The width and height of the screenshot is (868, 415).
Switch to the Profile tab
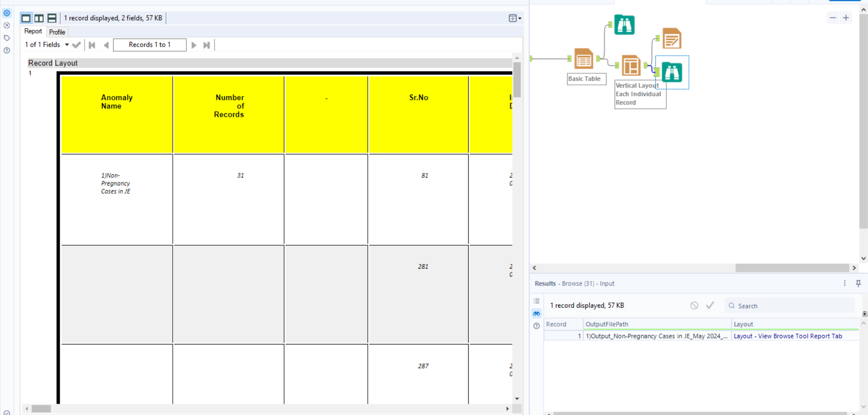click(x=57, y=32)
